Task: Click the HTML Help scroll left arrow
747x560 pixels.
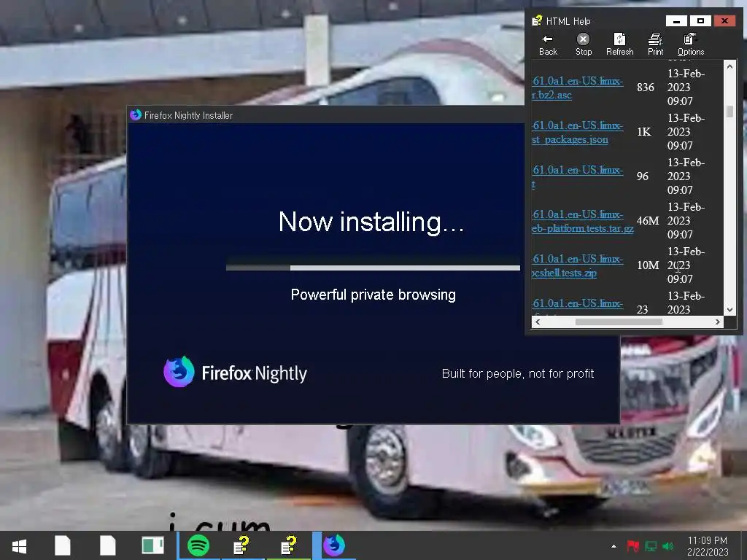Action: (x=538, y=322)
